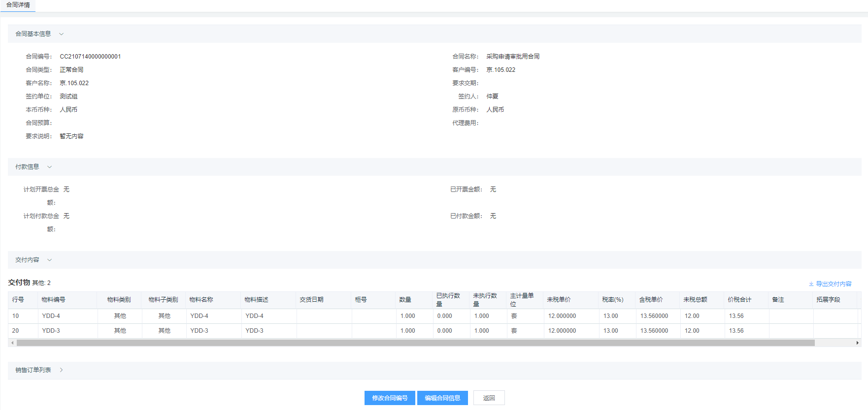This screenshot has height=410, width=868.
Task: Click the 返回 button
Action: click(x=489, y=398)
